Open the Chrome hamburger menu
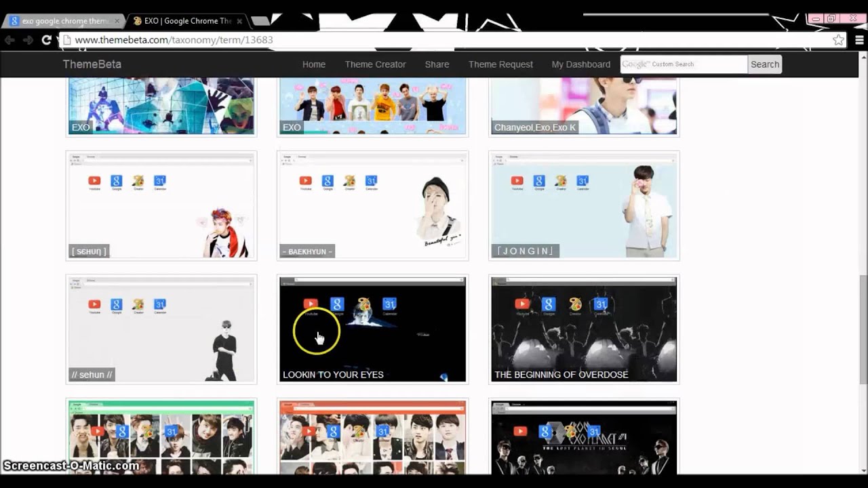This screenshot has height=488, width=868. (859, 40)
